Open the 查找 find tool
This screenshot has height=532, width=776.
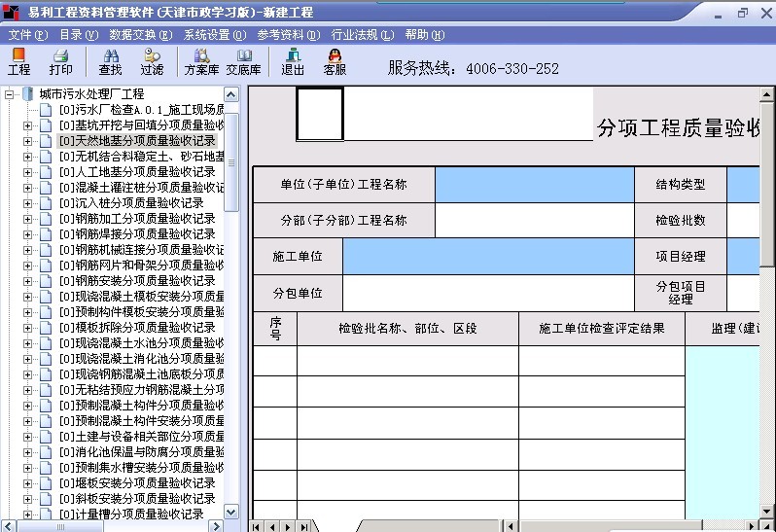tap(110, 62)
